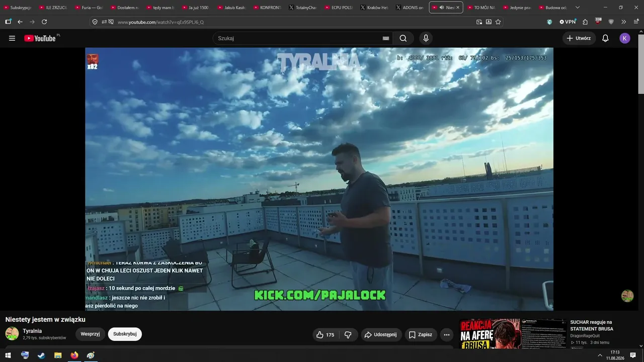Screen dimensions: 644x362
Task: Share the video via Udostępnij
Action: click(x=381, y=335)
